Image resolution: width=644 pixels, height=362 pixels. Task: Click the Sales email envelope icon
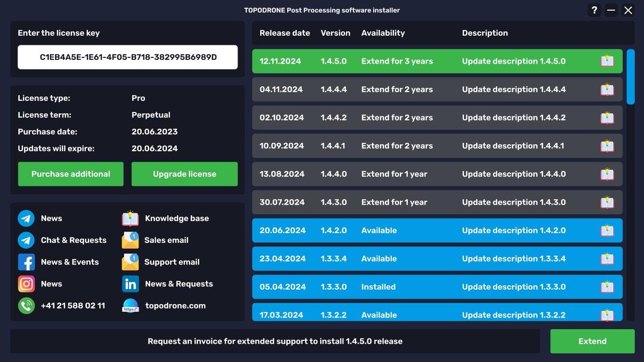pos(130,240)
